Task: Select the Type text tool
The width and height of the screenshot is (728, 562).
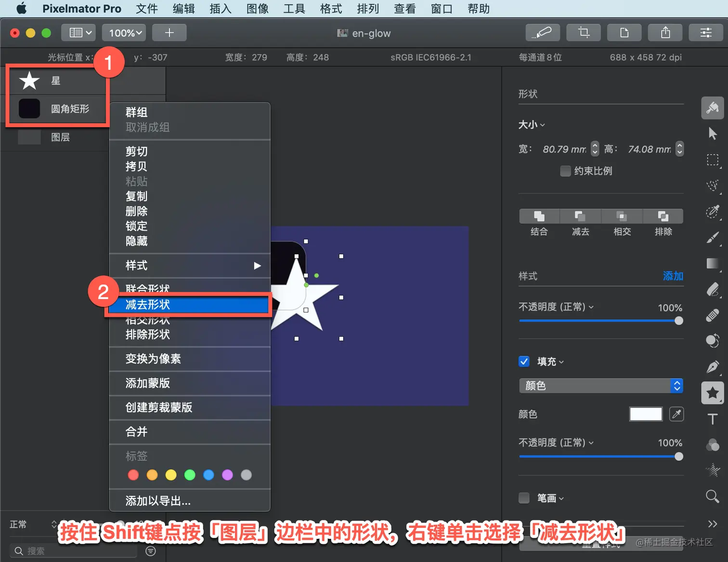Action: coord(713,419)
